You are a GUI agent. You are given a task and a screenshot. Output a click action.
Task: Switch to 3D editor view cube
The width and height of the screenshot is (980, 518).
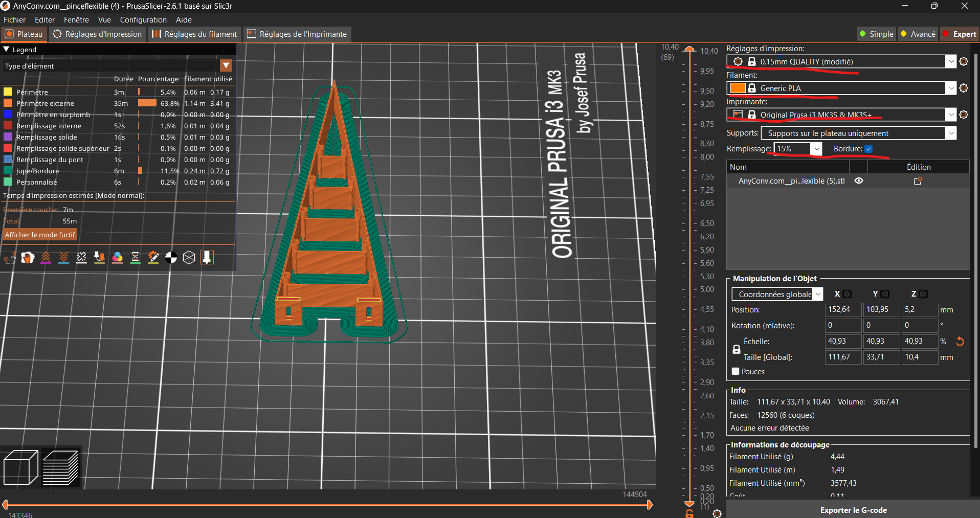[x=21, y=467]
